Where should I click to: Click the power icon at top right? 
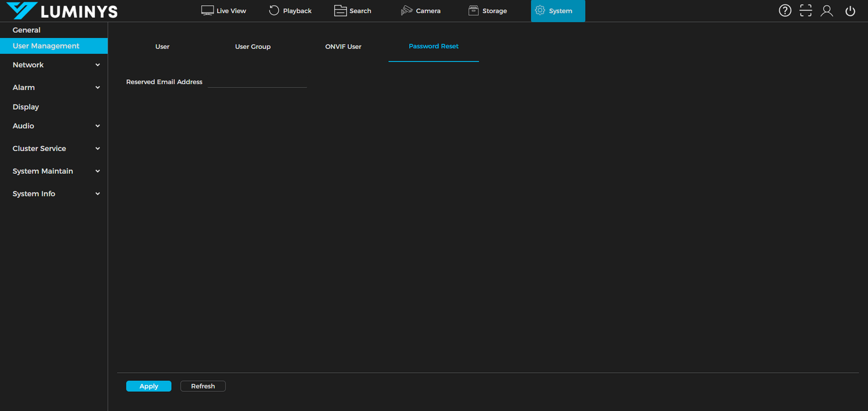point(849,10)
